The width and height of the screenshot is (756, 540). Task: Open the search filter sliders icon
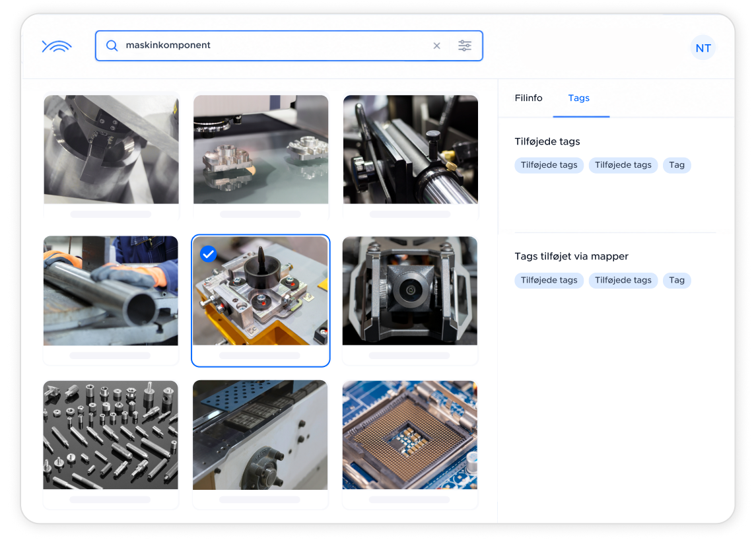coord(465,46)
